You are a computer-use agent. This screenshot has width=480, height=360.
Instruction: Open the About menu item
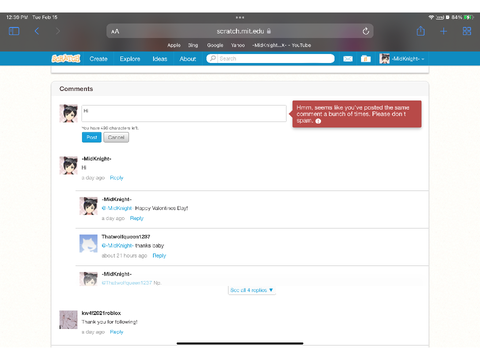(x=188, y=59)
